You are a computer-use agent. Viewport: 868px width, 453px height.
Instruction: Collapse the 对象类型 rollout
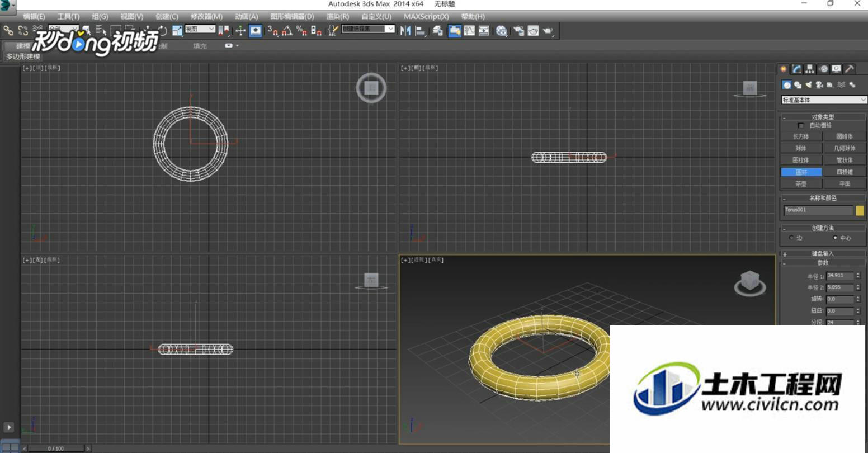[823, 117]
